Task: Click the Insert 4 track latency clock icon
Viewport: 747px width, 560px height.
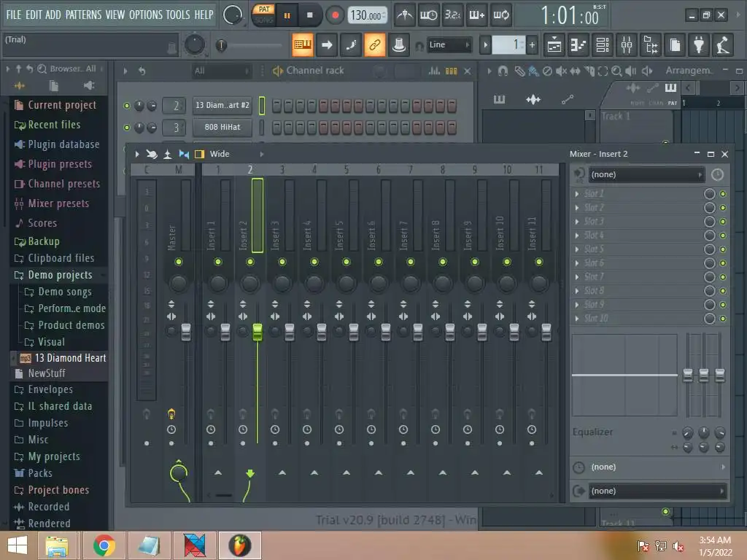Action: click(307, 429)
